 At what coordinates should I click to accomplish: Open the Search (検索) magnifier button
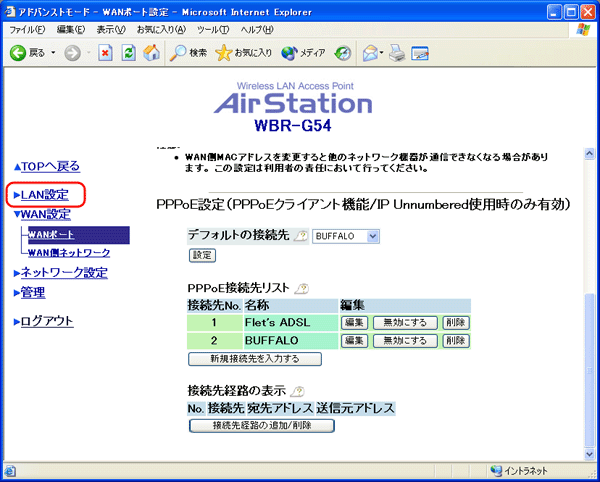pyautogui.click(x=188, y=53)
